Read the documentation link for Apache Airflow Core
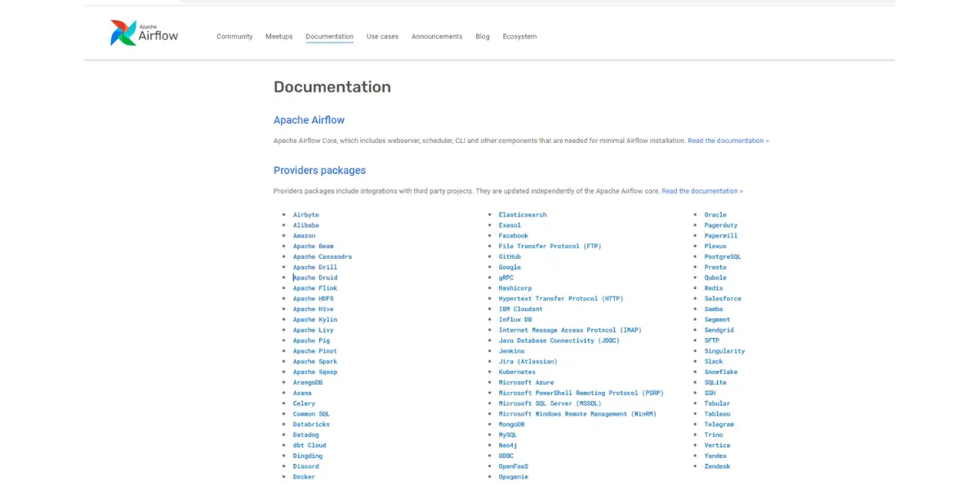 tap(728, 141)
